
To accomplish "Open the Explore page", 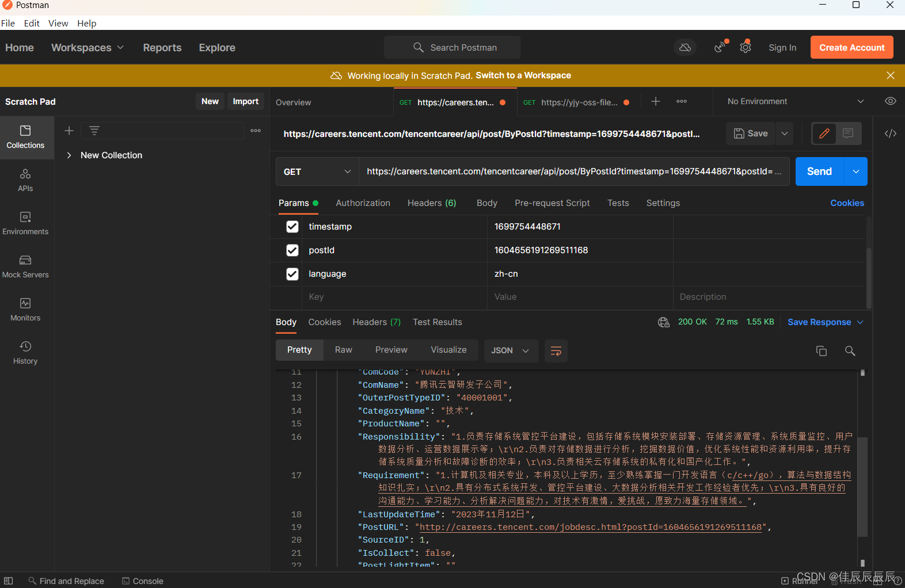I will point(217,48).
